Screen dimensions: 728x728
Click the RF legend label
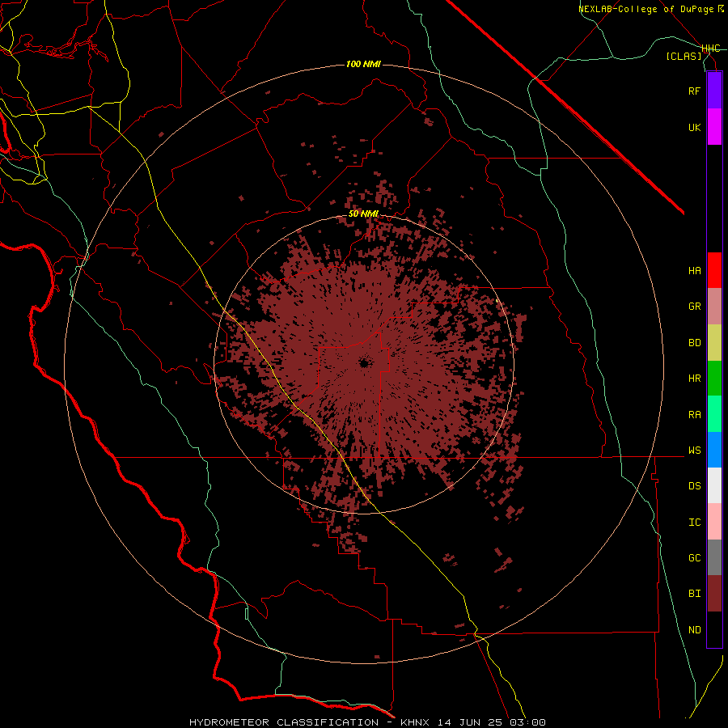tap(694, 91)
